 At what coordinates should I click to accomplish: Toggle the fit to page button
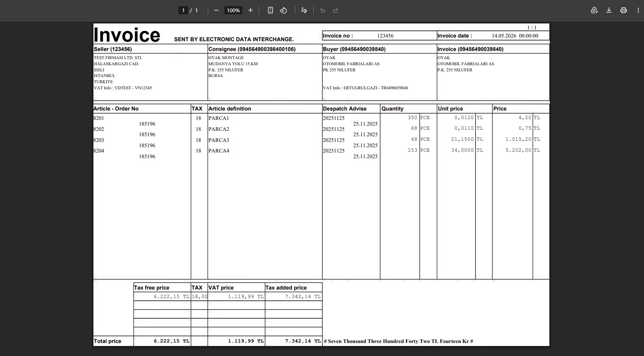click(270, 10)
